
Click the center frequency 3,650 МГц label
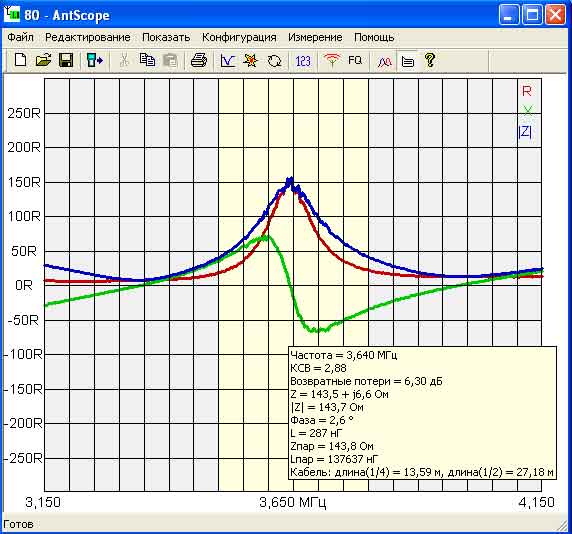[293, 502]
